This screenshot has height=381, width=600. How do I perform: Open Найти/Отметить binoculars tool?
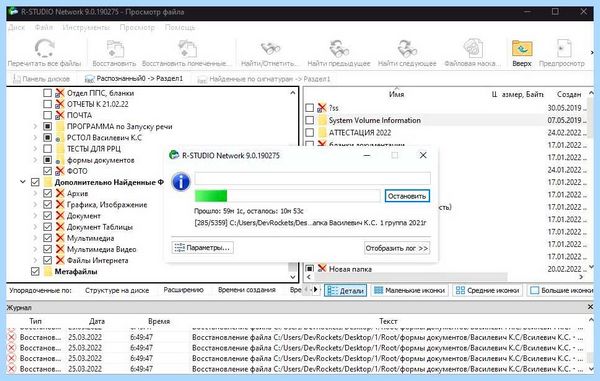[270, 49]
